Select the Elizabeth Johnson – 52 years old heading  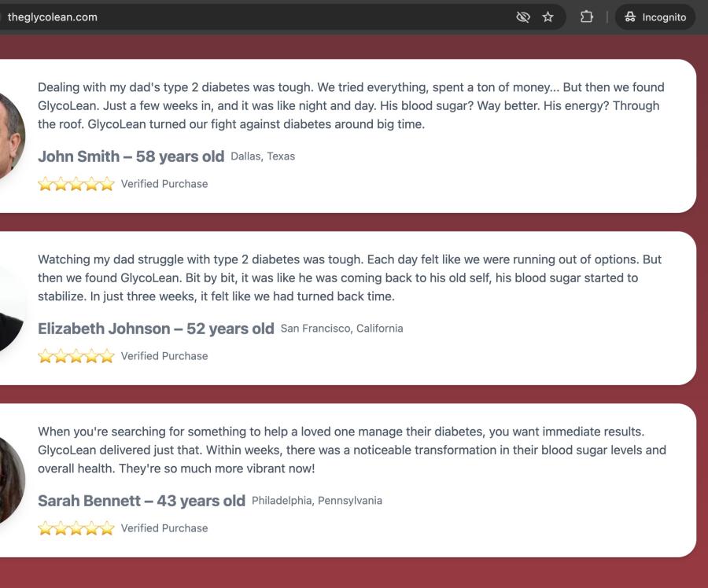point(156,329)
